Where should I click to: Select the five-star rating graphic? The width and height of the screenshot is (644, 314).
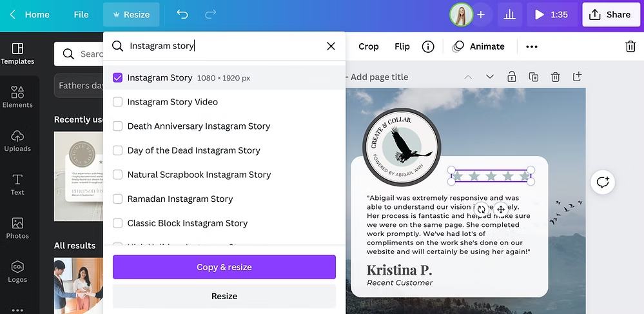point(491,176)
